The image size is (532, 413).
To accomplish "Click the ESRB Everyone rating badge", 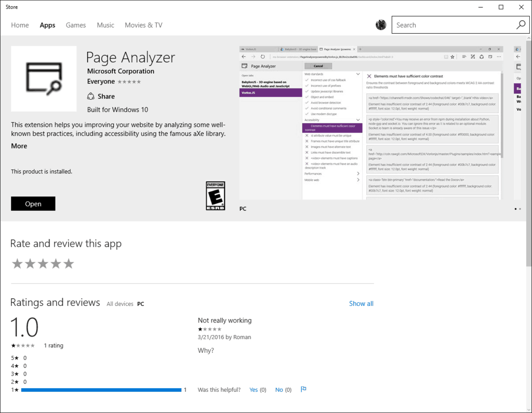I will click(x=216, y=196).
